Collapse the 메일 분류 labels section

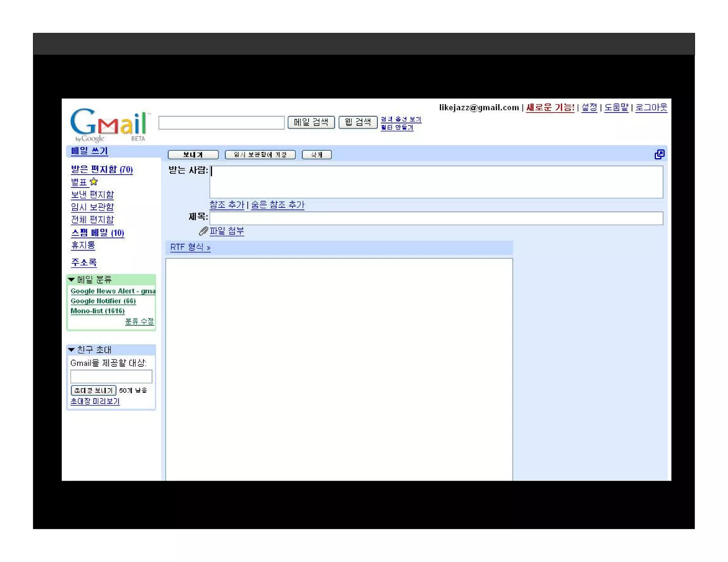tap(71, 280)
